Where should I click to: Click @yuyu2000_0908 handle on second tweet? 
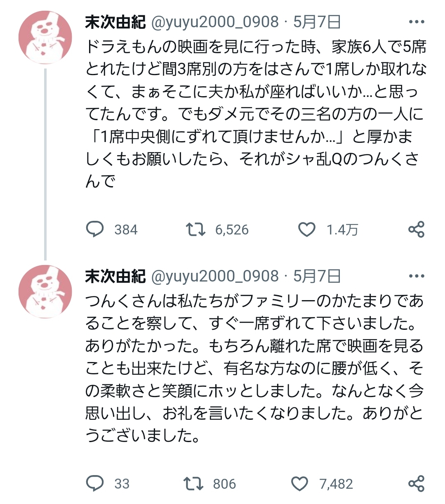(x=215, y=276)
